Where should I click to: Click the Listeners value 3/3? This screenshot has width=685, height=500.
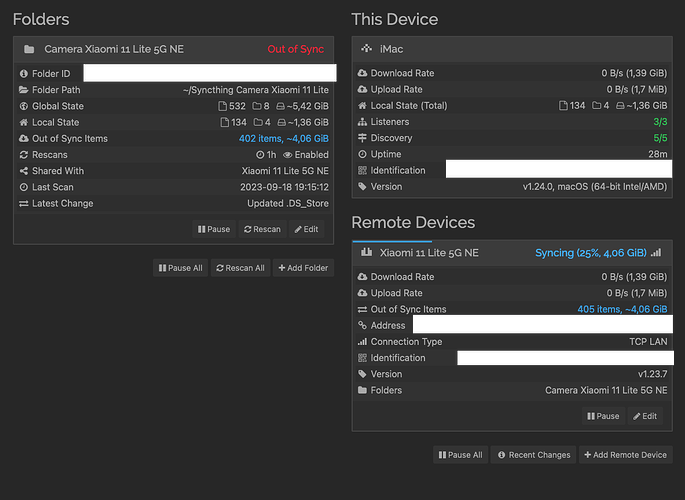(660, 122)
